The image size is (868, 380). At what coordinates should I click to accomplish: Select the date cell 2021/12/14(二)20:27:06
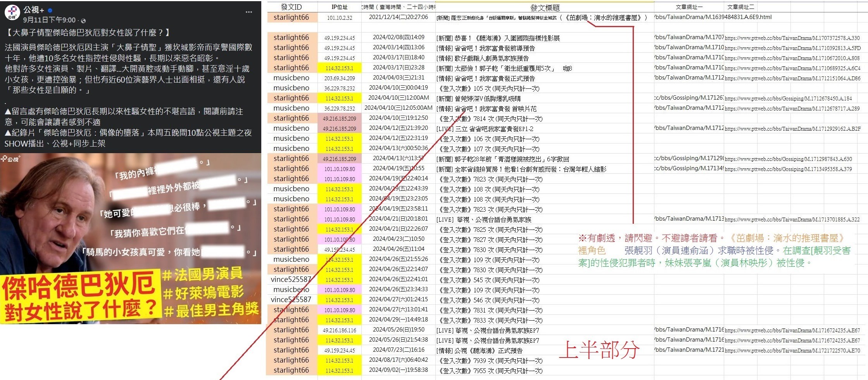coord(399,17)
